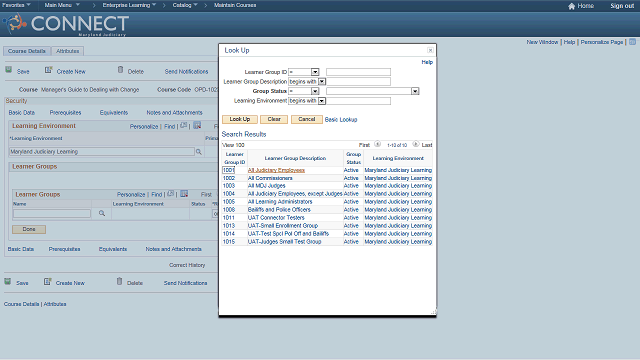Click the Cancel button in dialog
The height and width of the screenshot is (360, 640).
(307, 119)
